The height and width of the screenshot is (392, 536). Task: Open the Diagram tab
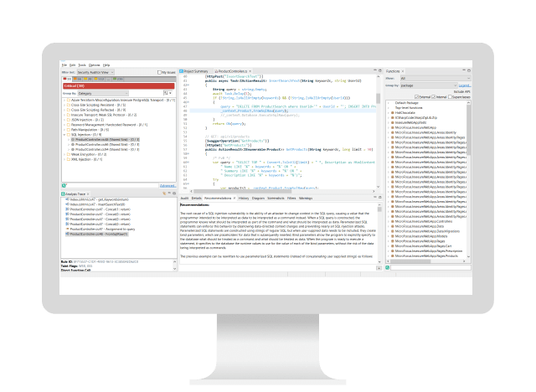point(258,199)
